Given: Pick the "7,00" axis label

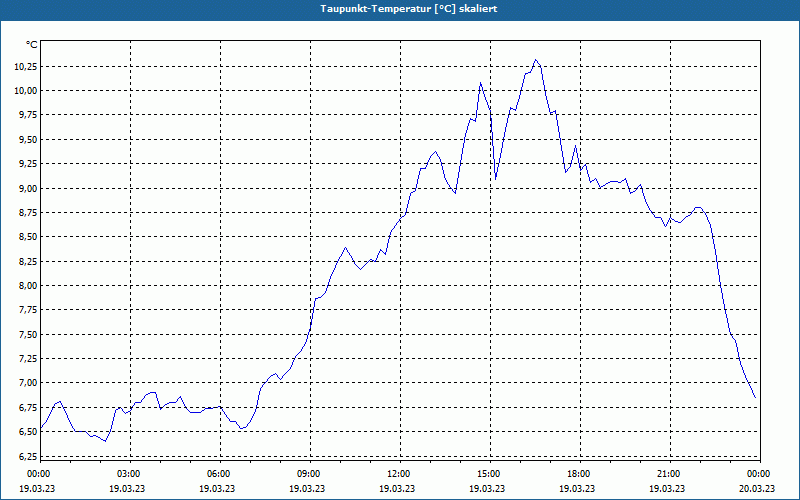Looking at the screenshot, I should pyautogui.click(x=29, y=383).
